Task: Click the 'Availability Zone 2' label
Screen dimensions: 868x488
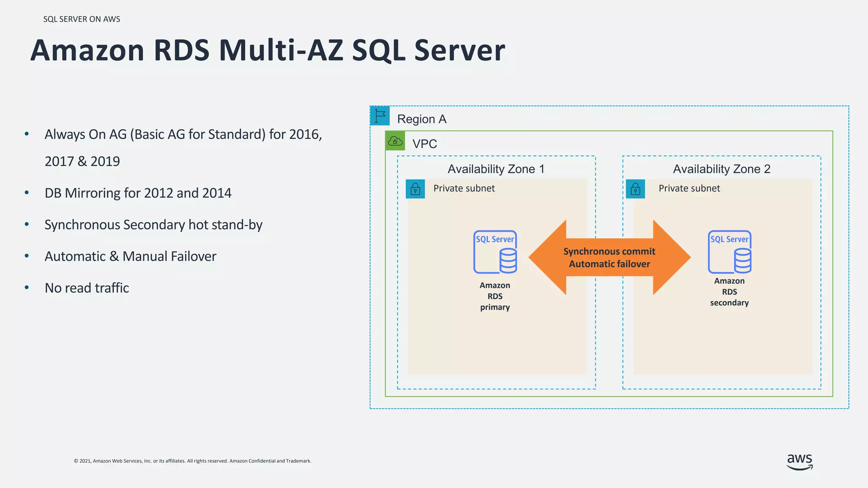Action: tap(721, 169)
